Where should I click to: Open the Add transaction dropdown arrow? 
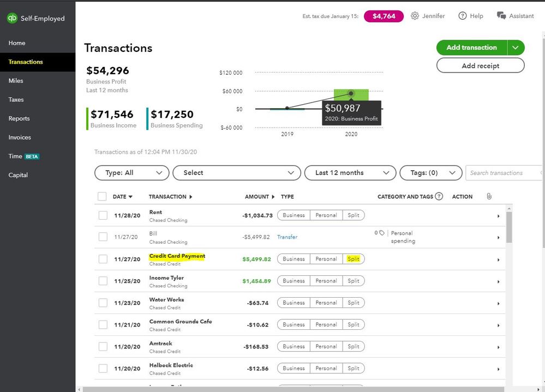[516, 47]
